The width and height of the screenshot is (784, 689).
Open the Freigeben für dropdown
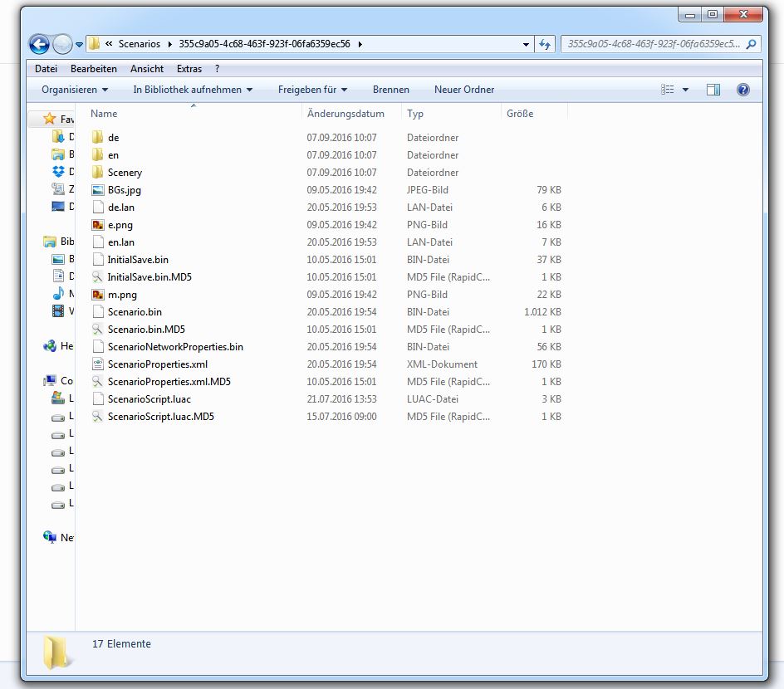(x=312, y=90)
